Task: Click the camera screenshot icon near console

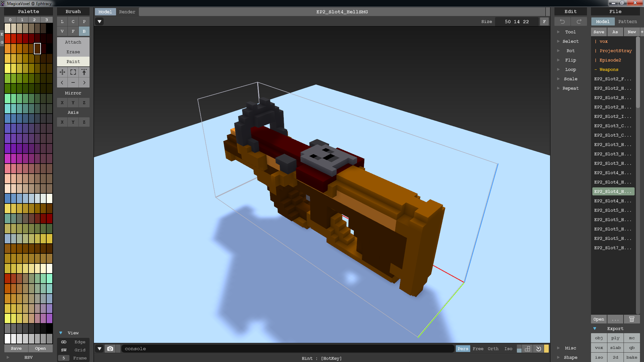Action: coord(110,349)
